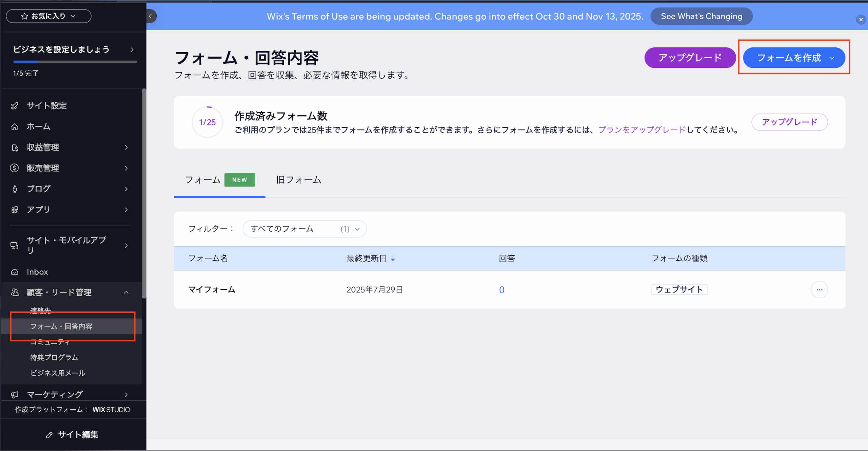Screen dimensions: 868x451
Task: Dismiss the Terms of Use banner
Action: click(x=861, y=20)
